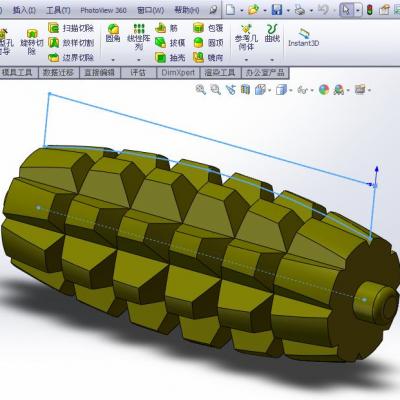Select the 边界切除 boundary cut tool
Screen dimensions: 400x400
(71, 57)
